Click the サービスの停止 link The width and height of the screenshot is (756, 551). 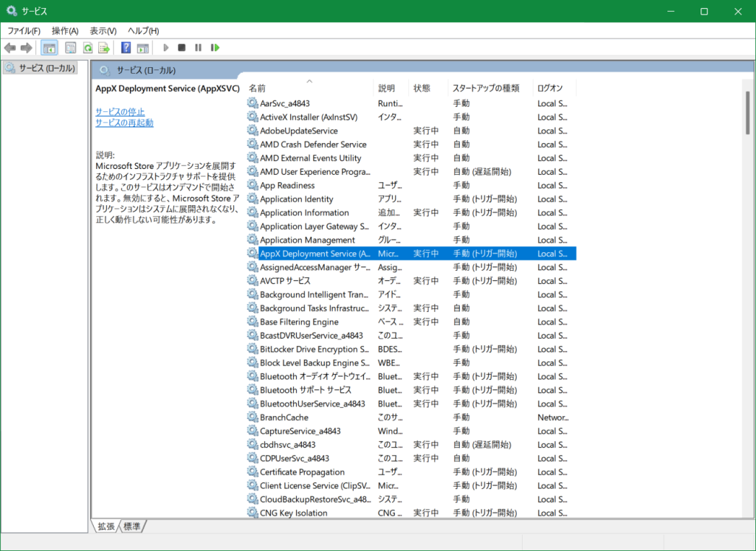[120, 111]
